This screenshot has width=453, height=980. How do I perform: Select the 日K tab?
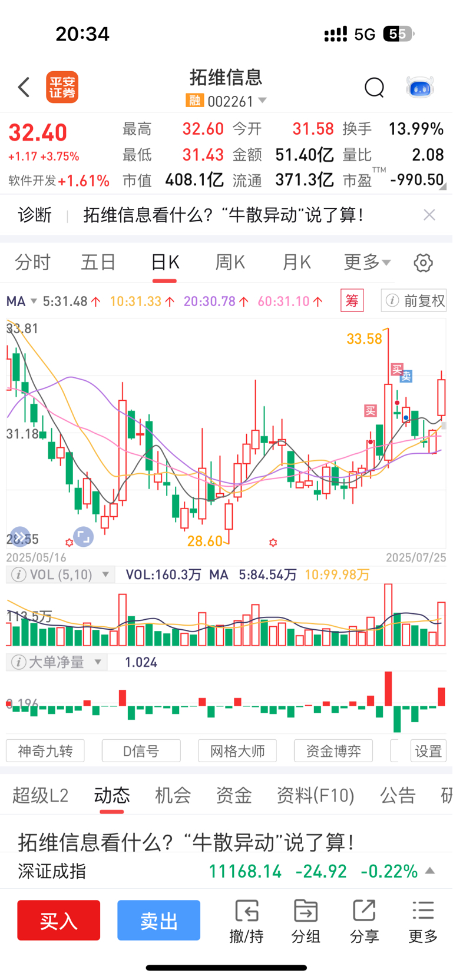[165, 263]
